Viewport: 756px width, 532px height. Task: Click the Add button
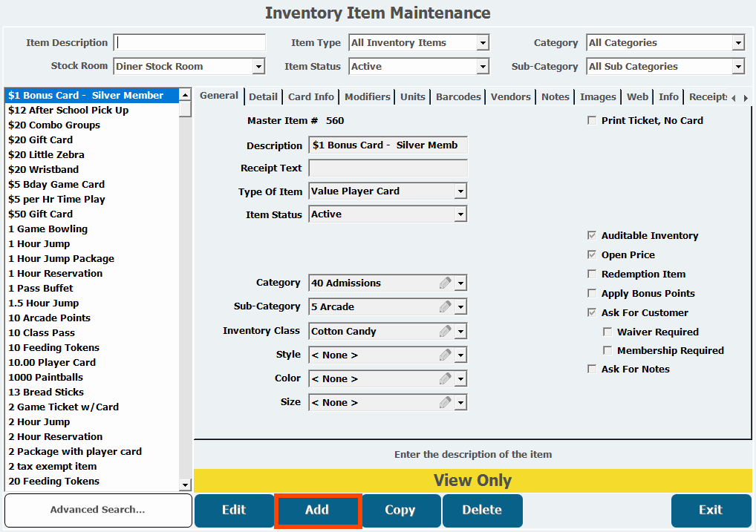click(317, 510)
